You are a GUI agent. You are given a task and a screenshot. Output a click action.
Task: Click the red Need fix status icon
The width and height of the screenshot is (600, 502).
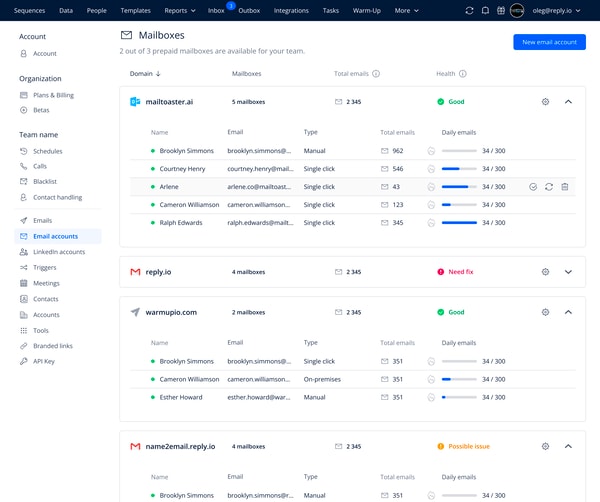pyautogui.click(x=440, y=272)
